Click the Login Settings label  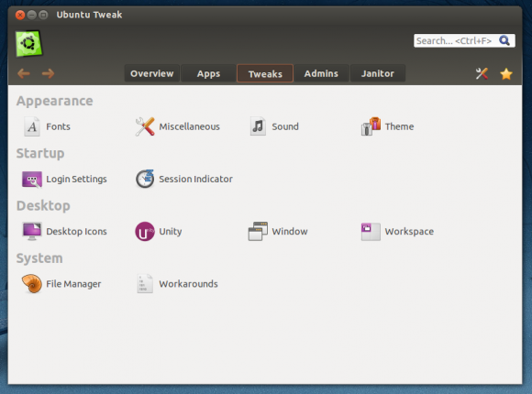[76, 179]
